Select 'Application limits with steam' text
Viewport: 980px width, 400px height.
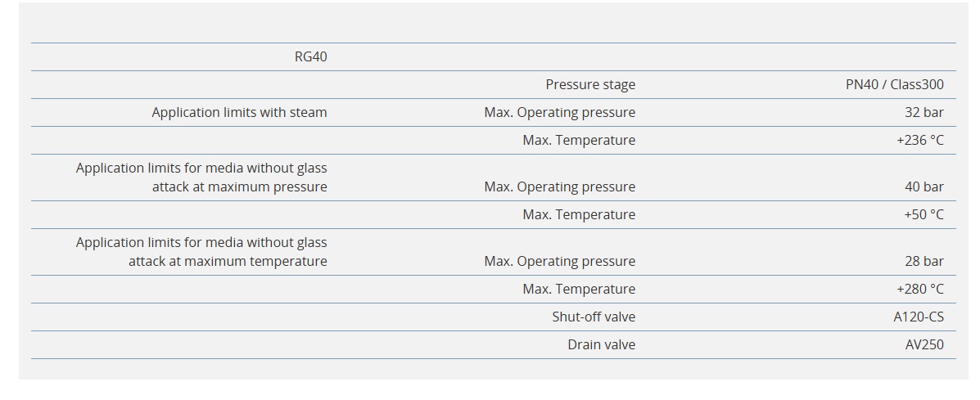pos(239,112)
